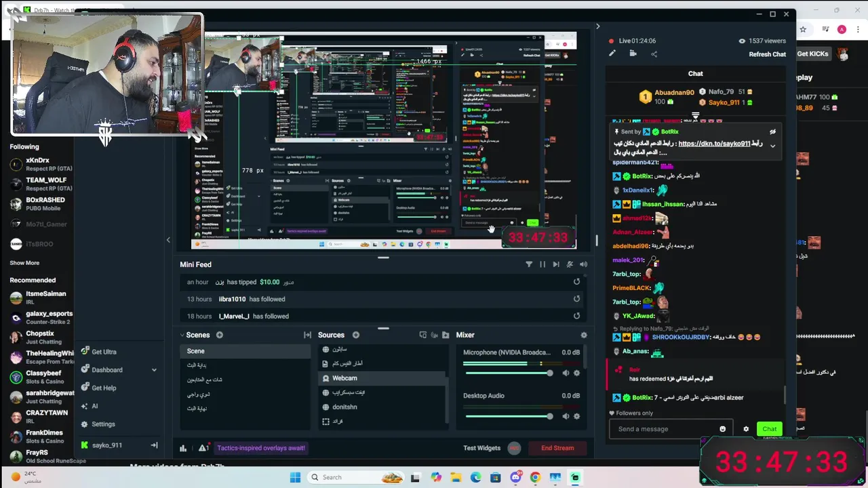Screen dimensions: 868x488
Task: Open the camera clip icon under Live timer
Action: click(x=635, y=54)
